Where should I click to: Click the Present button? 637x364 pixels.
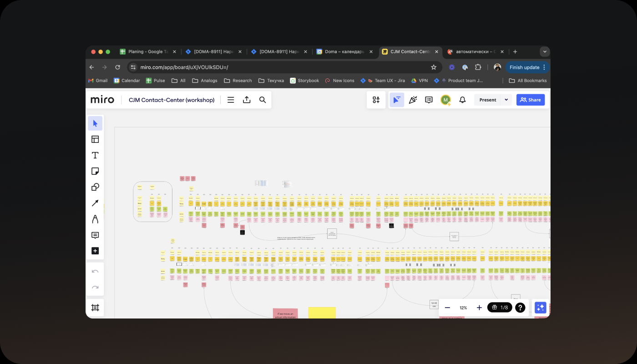click(488, 100)
